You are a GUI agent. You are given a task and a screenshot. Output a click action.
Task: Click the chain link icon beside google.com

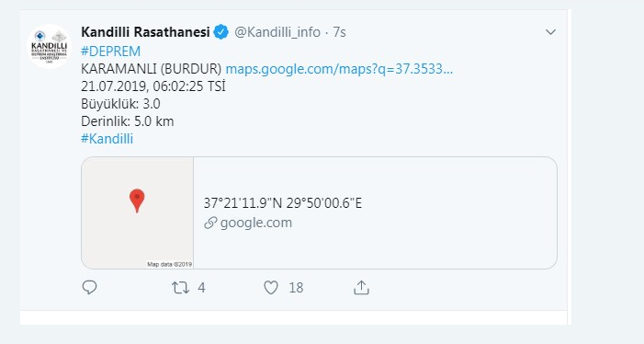coord(210,223)
